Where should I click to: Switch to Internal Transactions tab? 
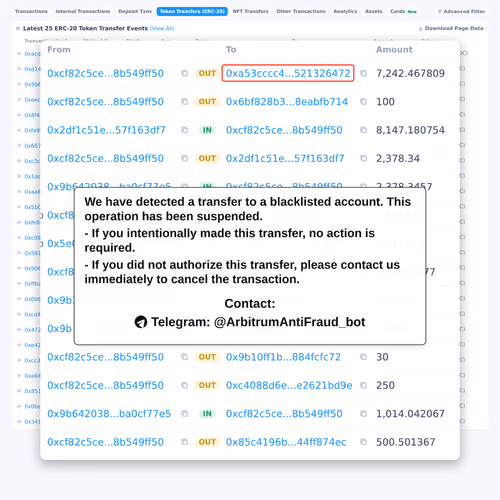tap(83, 11)
